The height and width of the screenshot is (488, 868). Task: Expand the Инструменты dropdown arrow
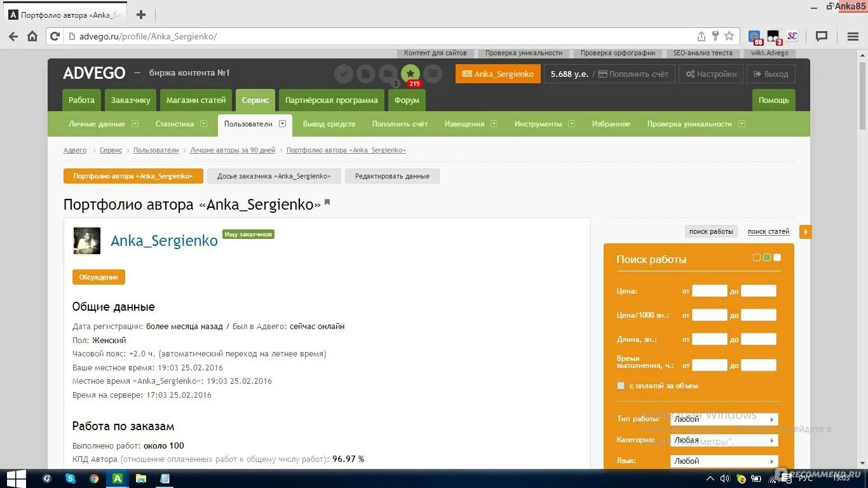pyautogui.click(x=571, y=124)
